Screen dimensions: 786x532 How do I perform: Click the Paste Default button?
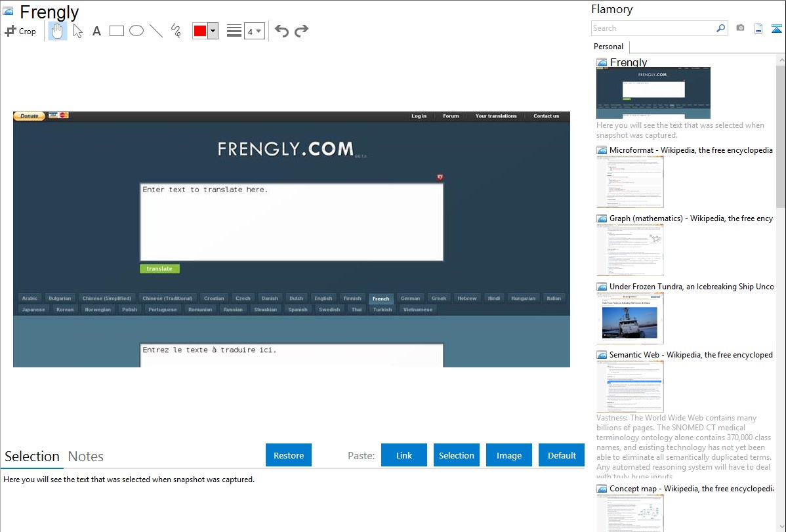coord(562,455)
